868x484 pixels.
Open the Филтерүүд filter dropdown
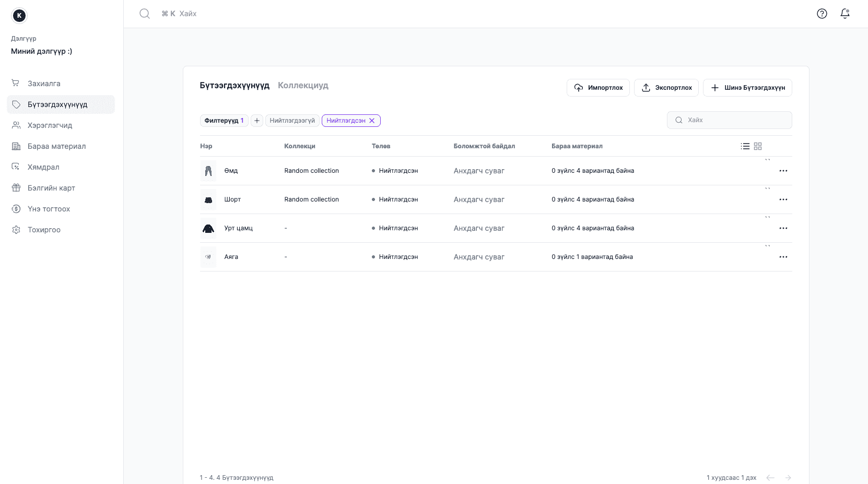click(x=224, y=121)
